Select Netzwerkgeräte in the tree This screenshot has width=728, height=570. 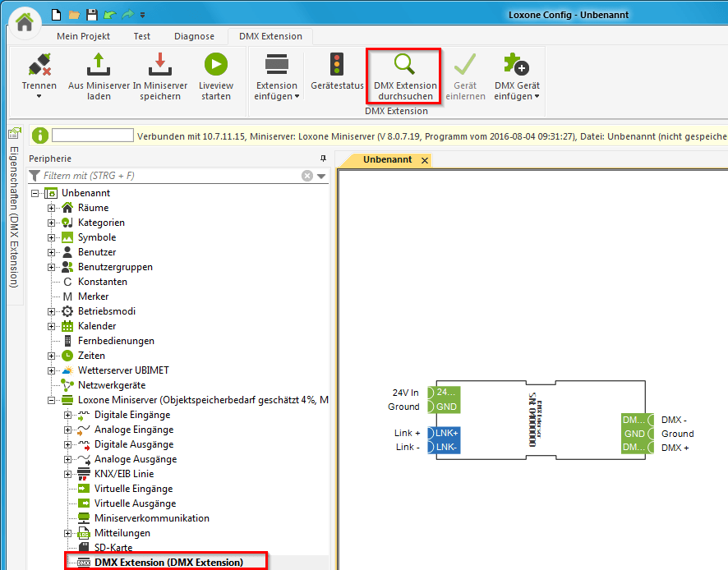pos(111,385)
